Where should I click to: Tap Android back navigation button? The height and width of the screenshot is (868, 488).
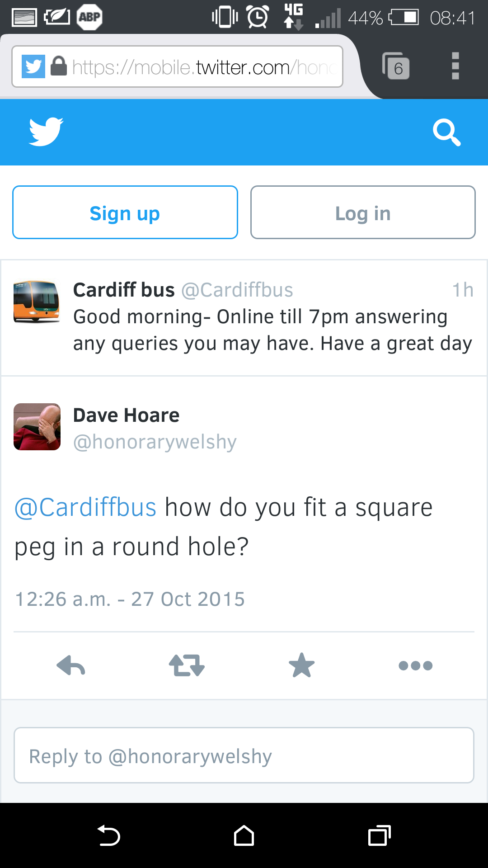coord(108,835)
